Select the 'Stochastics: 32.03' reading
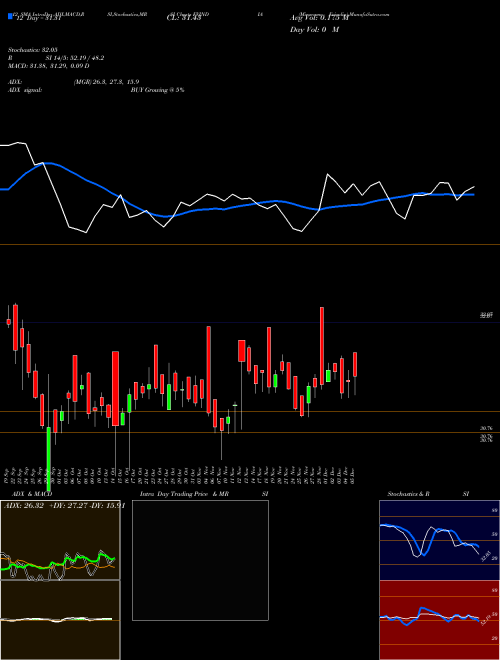500x660 pixels. tap(32, 50)
